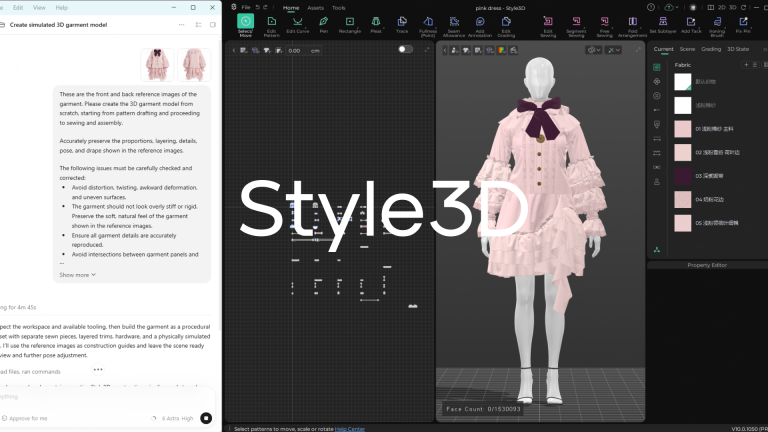Click the split-window layout icon in title bar

point(711,7)
